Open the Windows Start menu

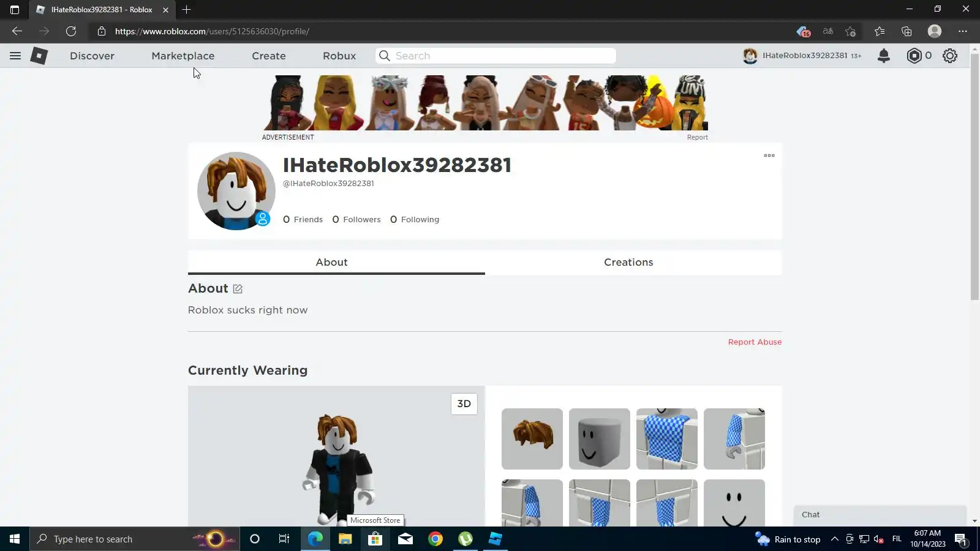pos(15,539)
